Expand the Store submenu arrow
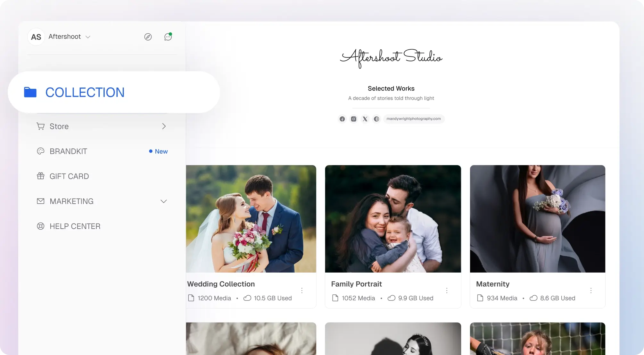The image size is (644, 355). pyautogui.click(x=164, y=126)
